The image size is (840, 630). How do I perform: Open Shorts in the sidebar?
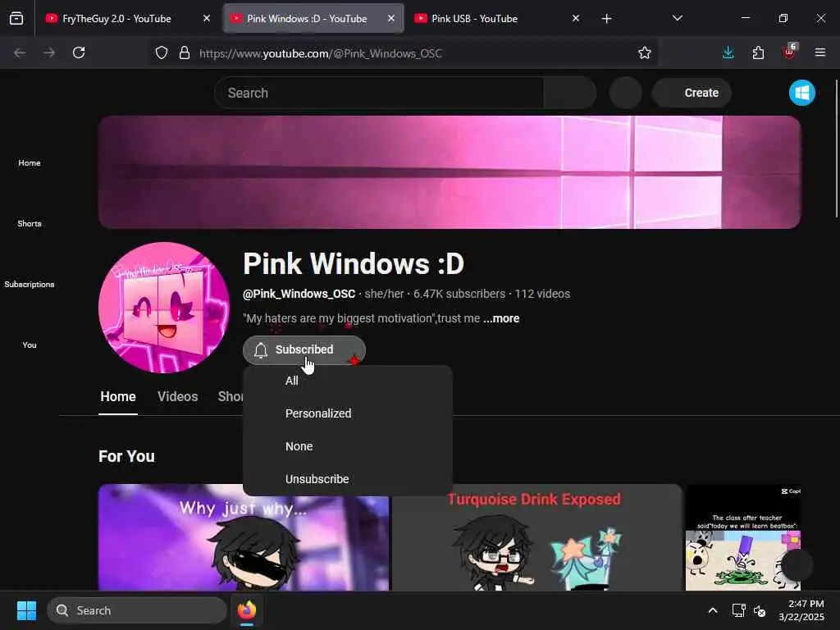(x=30, y=223)
